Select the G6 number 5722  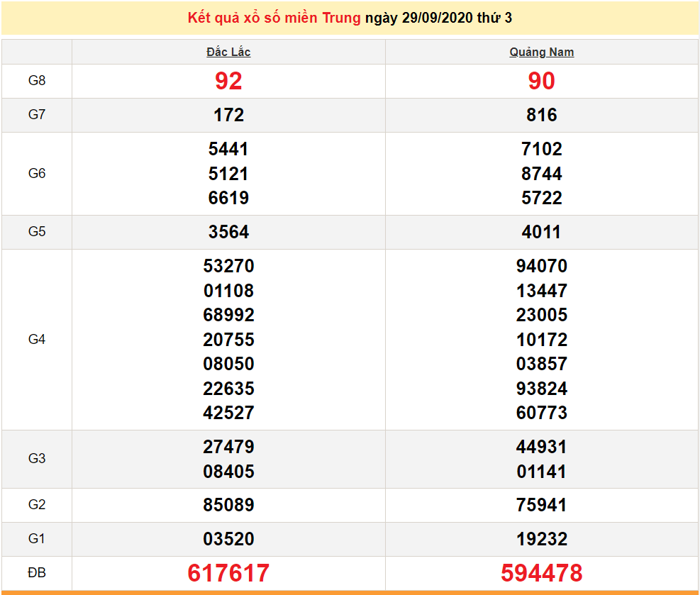pyautogui.click(x=542, y=198)
